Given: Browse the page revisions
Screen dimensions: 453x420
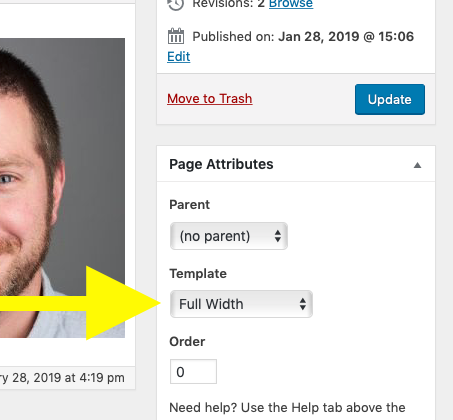Looking at the screenshot, I should pyautogui.click(x=291, y=4).
